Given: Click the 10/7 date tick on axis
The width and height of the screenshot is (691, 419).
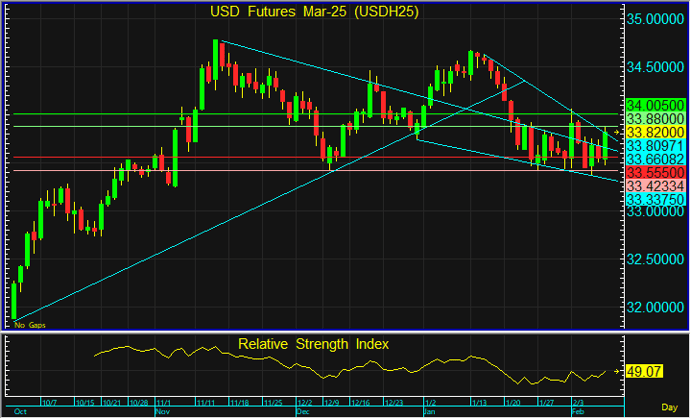Looking at the screenshot, I should (x=48, y=401).
